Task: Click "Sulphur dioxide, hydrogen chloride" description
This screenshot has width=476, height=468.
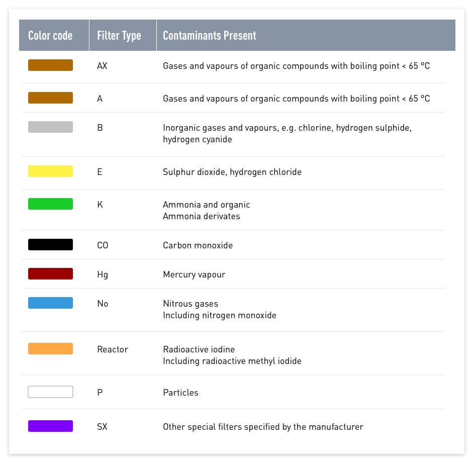Action: click(232, 172)
